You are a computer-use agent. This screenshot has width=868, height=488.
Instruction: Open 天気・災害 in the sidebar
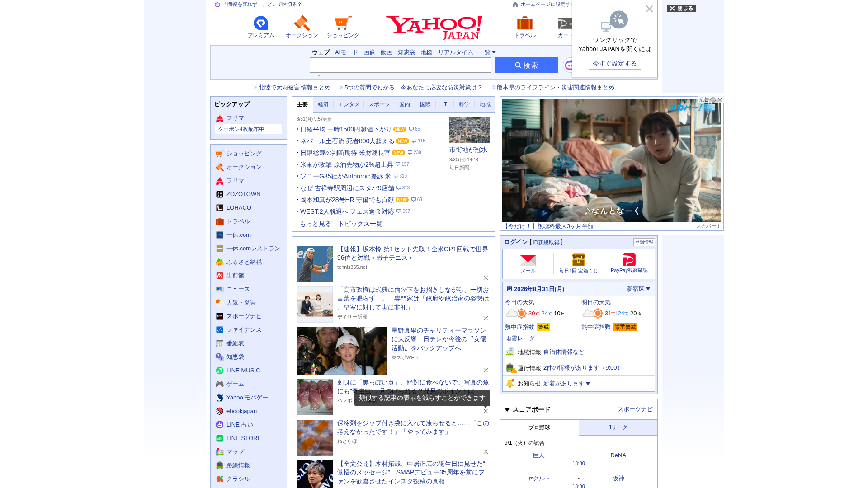click(x=241, y=303)
